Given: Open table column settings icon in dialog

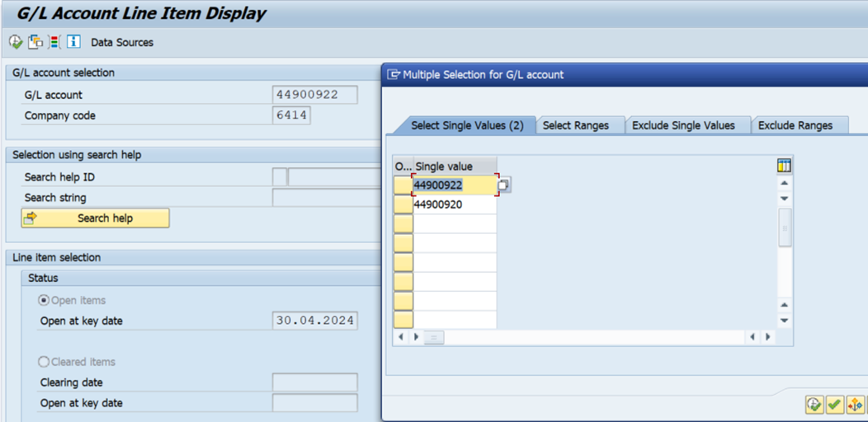Looking at the screenshot, I should (784, 166).
